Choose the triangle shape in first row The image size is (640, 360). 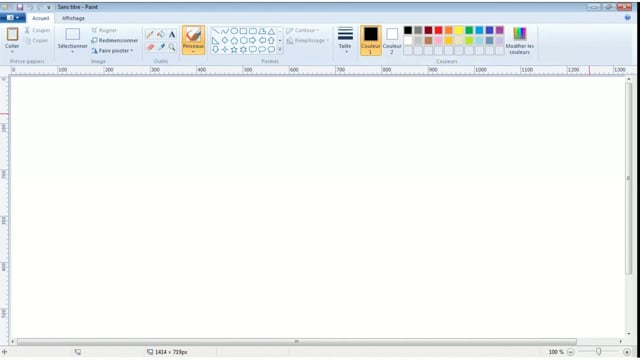click(271, 31)
